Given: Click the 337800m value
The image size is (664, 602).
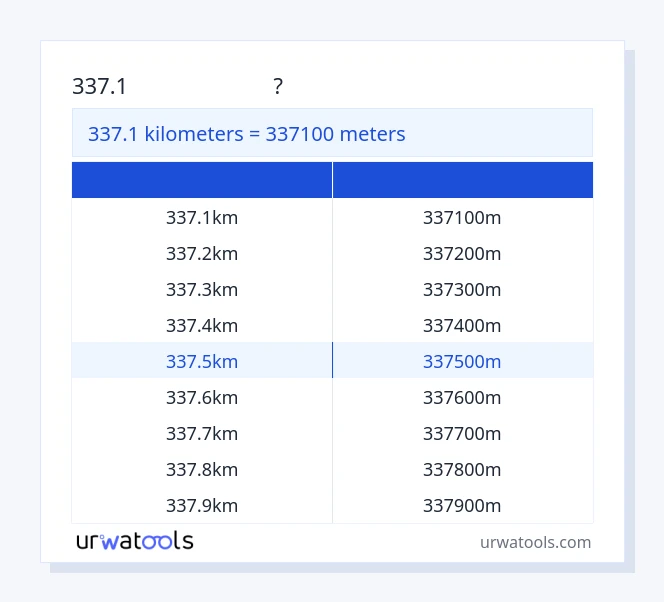Looking at the screenshot, I should pyautogui.click(x=462, y=469).
